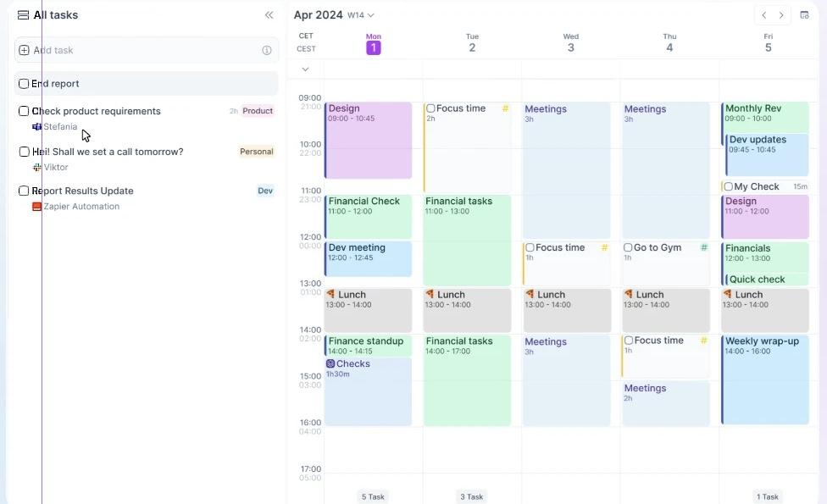Expand the all-day row chevron
The height and width of the screenshot is (504, 827).
(305, 69)
